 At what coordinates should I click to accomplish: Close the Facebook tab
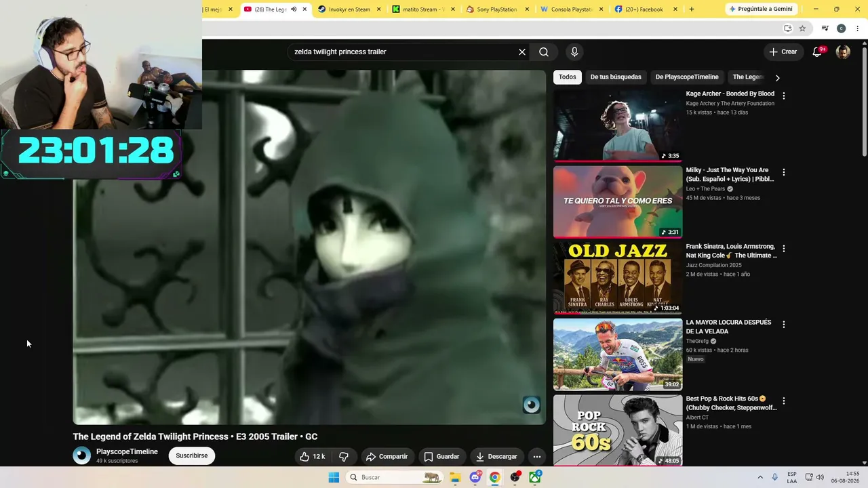675,9
